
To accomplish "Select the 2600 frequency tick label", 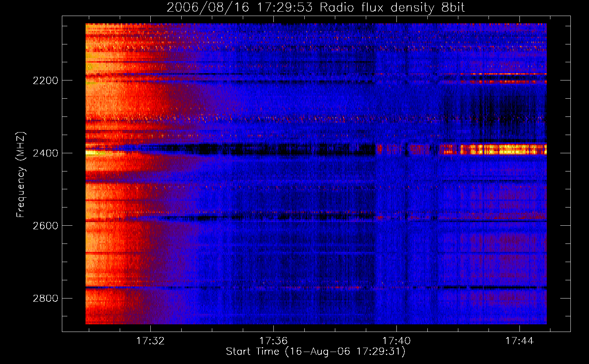I will pyautogui.click(x=46, y=226).
